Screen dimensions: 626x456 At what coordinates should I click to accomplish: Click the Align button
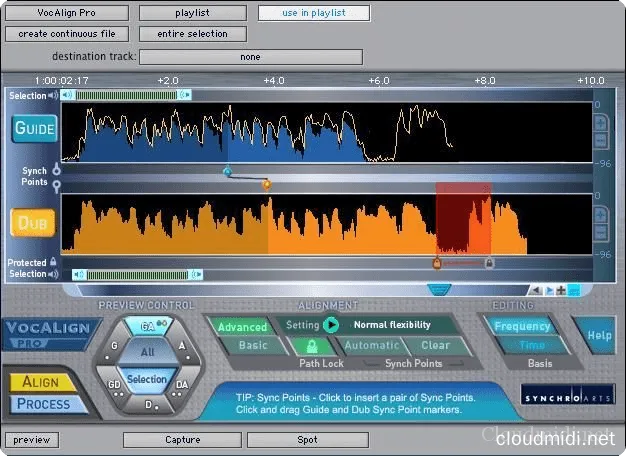tap(40, 382)
